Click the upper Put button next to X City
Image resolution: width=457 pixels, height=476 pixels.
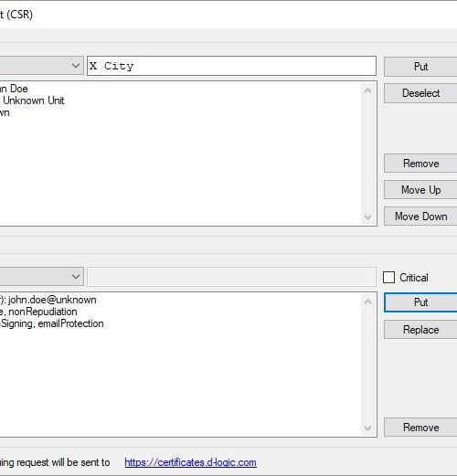click(x=420, y=67)
